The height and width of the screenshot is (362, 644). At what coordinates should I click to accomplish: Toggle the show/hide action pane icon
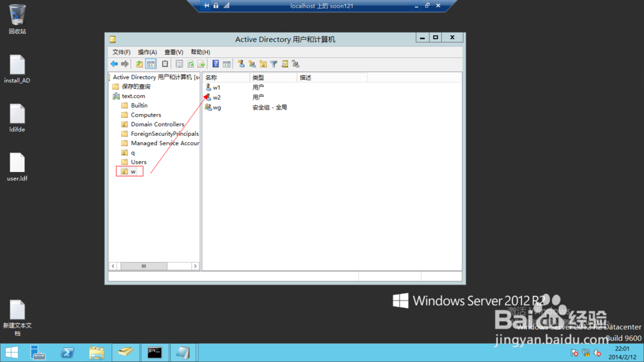(227, 64)
